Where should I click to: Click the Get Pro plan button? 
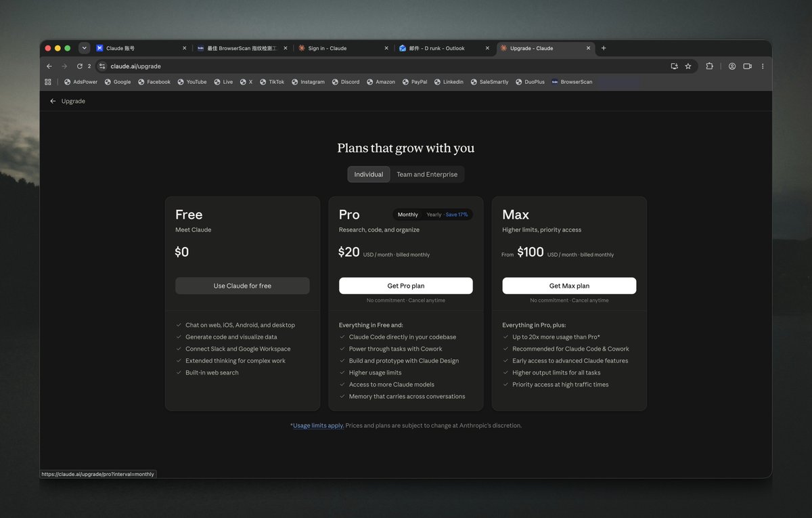pos(406,286)
